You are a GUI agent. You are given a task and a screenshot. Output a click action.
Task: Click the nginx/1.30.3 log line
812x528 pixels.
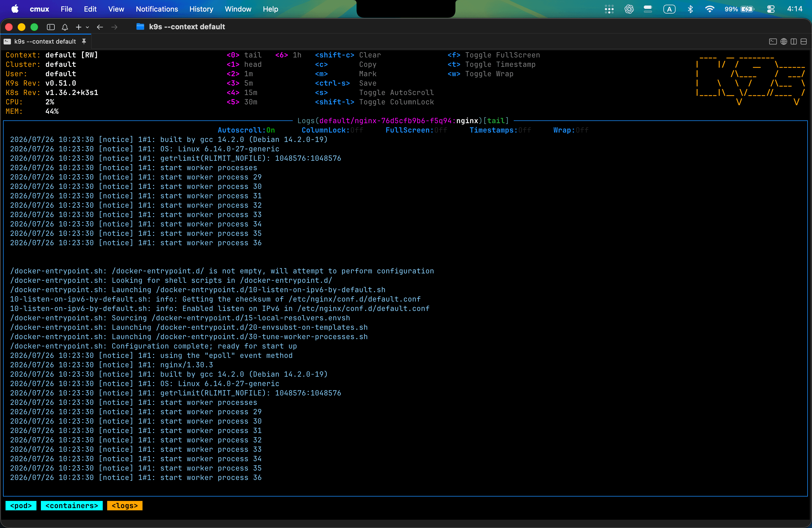pyautogui.click(x=112, y=365)
